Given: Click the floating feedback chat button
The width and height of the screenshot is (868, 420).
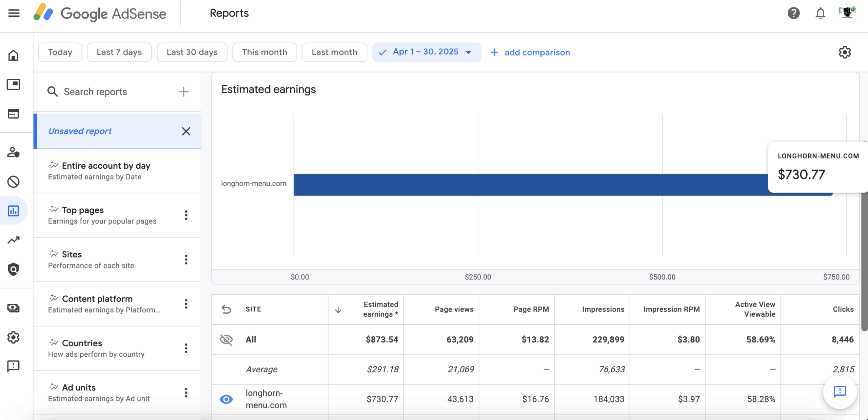Looking at the screenshot, I should pyautogui.click(x=840, y=392).
